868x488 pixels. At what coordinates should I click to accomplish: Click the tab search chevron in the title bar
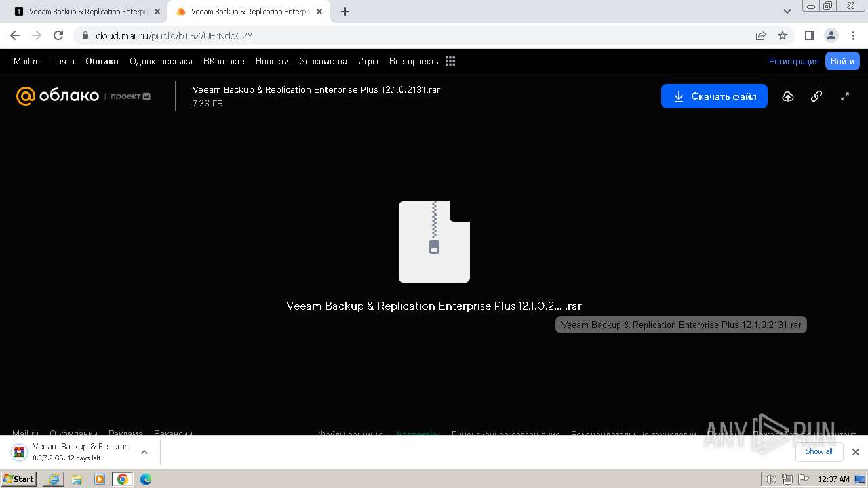(787, 12)
